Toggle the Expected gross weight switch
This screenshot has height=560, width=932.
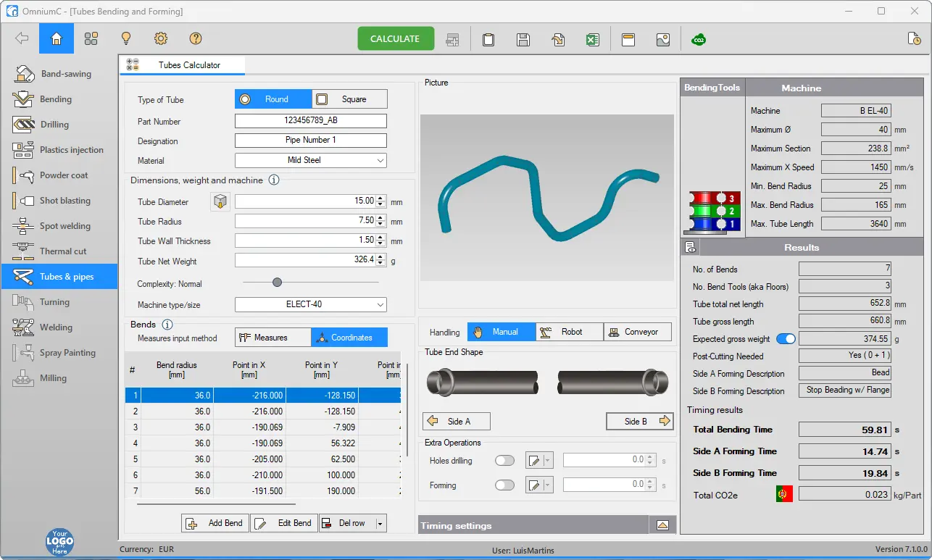tap(786, 339)
